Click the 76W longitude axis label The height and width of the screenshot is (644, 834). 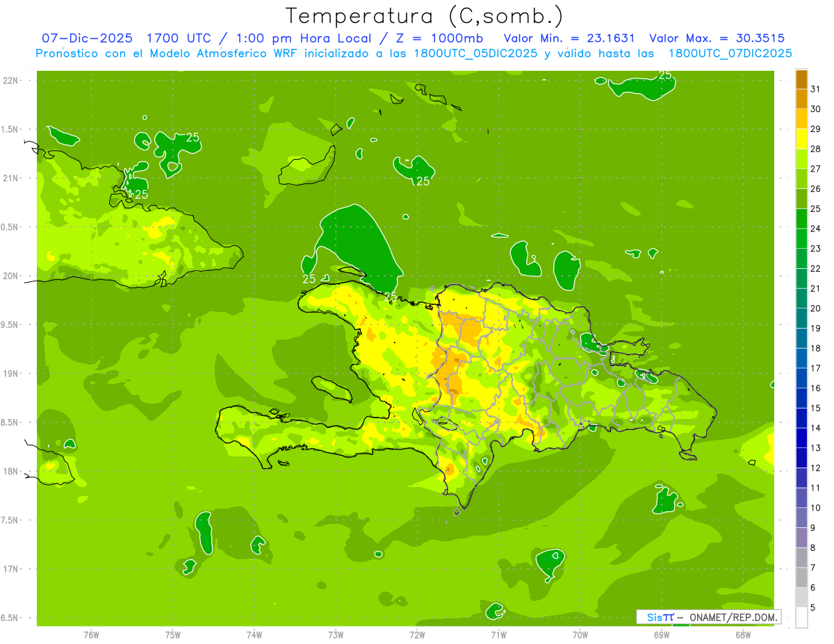[91, 634]
